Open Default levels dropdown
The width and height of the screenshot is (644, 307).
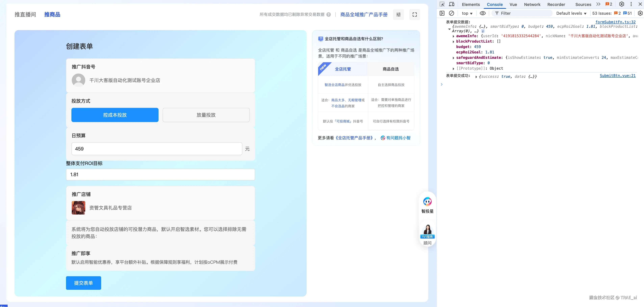coord(571,13)
